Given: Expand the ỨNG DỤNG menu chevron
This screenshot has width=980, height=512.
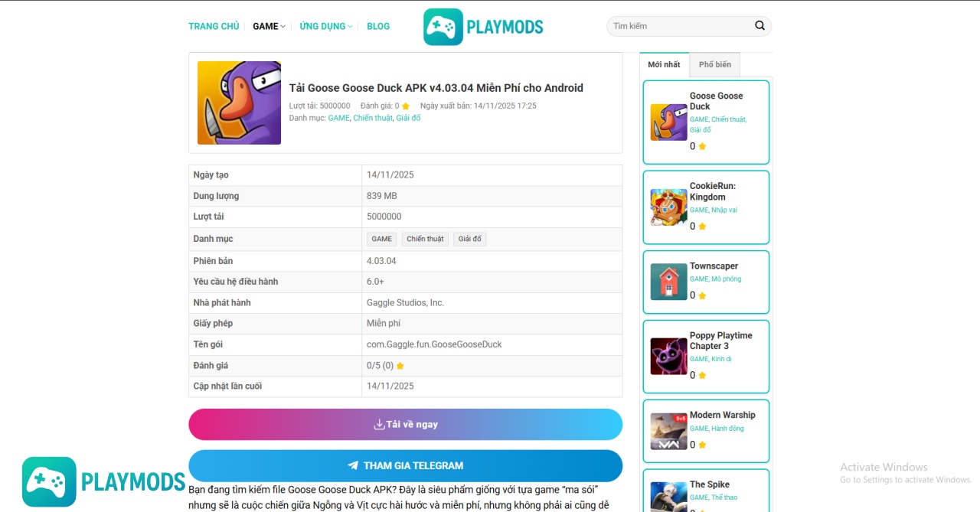Looking at the screenshot, I should pyautogui.click(x=350, y=26).
